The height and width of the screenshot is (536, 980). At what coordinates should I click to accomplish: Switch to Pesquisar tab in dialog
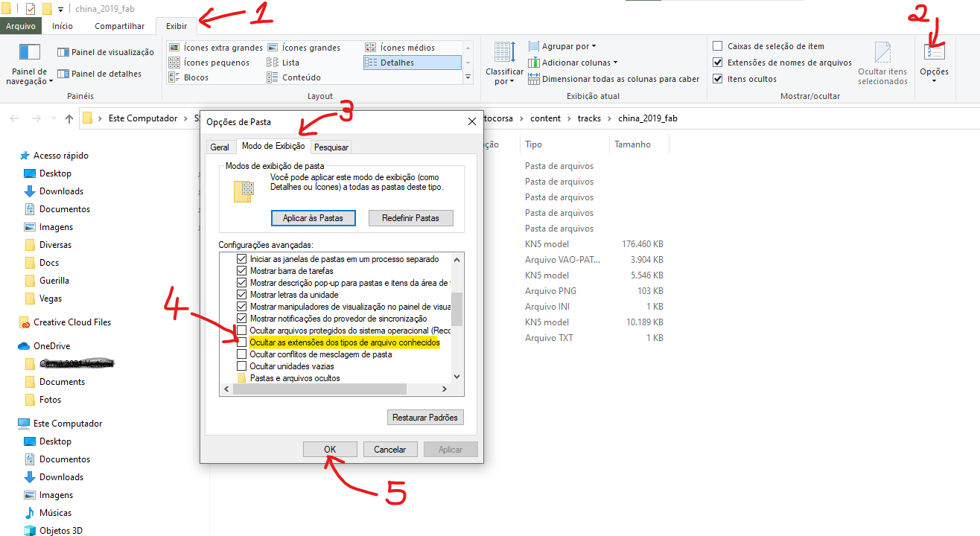331,147
